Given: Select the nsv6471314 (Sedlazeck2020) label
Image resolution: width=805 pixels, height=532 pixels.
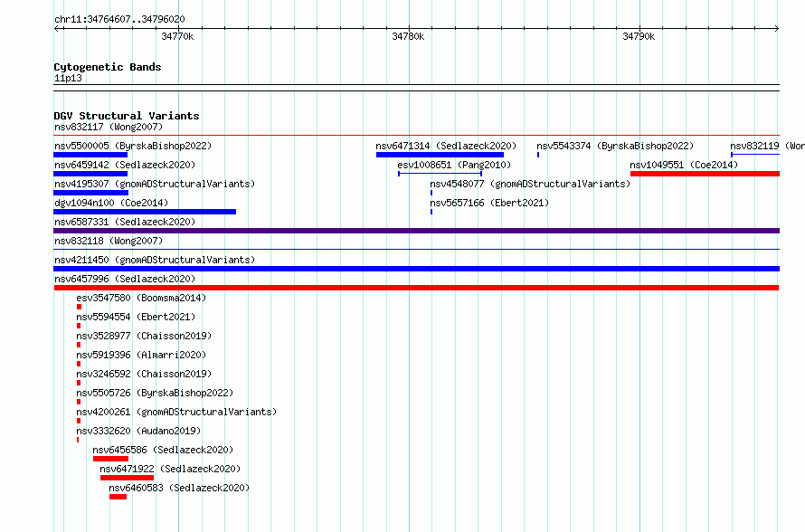Looking at the screenshot, I should click(x=446, y=146).
